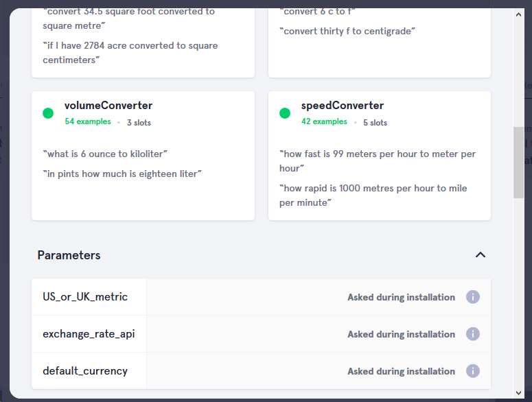Collapse the Parameters section chevron
Screen dimensions: 532x402
click(481, 255)
